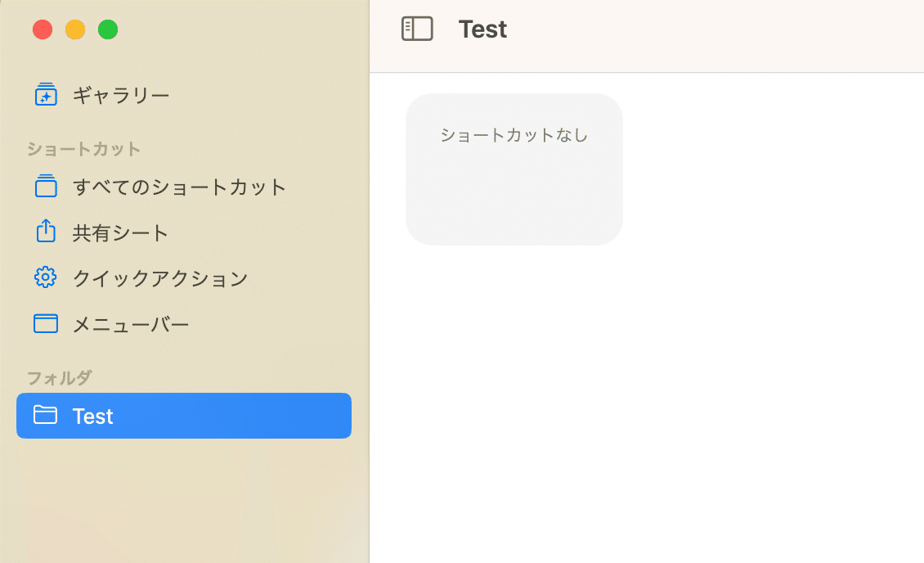This screenshot has width=924, height=563.
Task: Click the Quick Actions gear icon
Action: (x=45, y=277)
